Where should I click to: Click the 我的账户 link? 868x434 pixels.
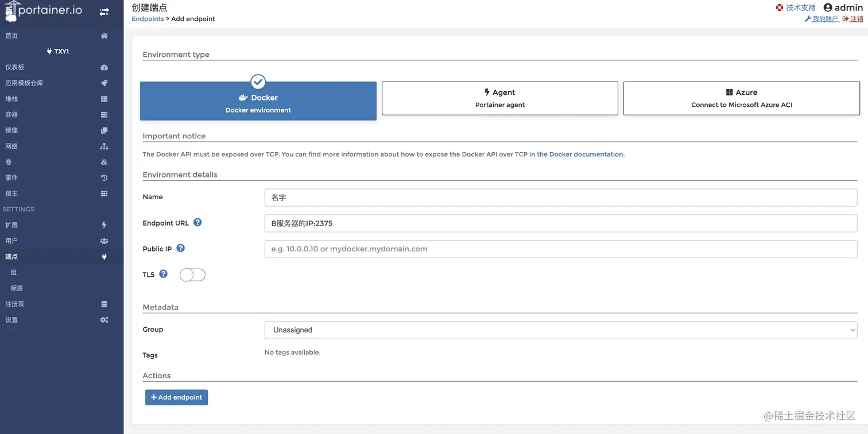(x=821, y=19)
